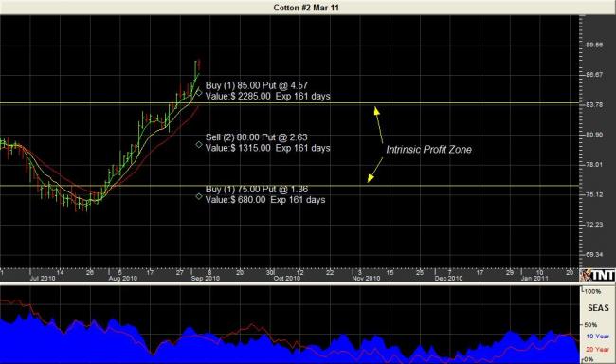This screenshot has height=364, width=616.
Task: Click the 78.01 price axis label
Action: click(x=594, y=164)
